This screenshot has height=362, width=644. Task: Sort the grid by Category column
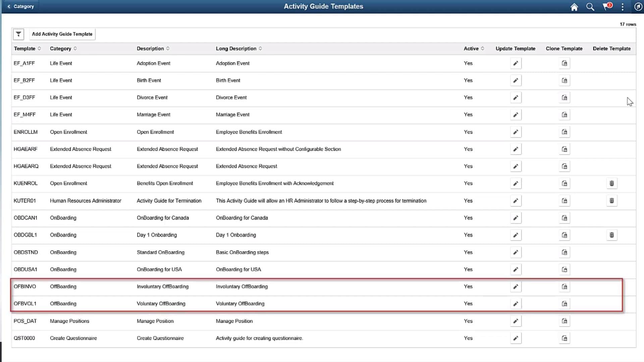point(74,48)
